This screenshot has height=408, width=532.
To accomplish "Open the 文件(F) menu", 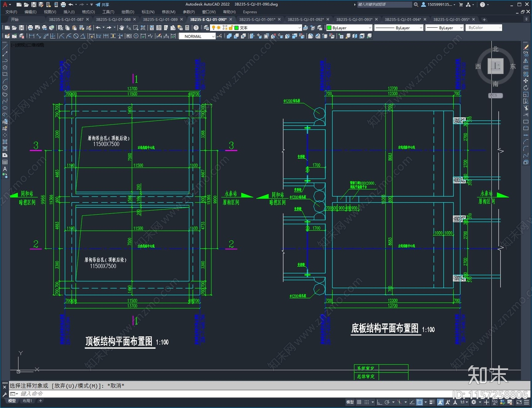I will (11, 12).
